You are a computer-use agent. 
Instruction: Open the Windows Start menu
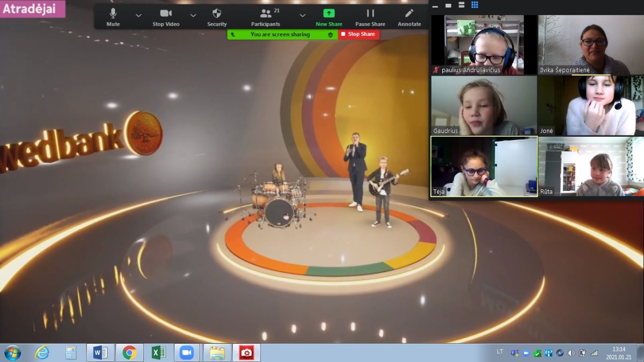click(12, 352)
